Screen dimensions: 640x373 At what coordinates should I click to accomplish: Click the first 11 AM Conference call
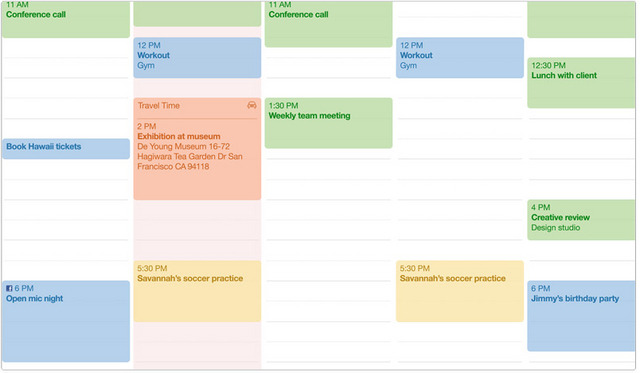(66, 19)
